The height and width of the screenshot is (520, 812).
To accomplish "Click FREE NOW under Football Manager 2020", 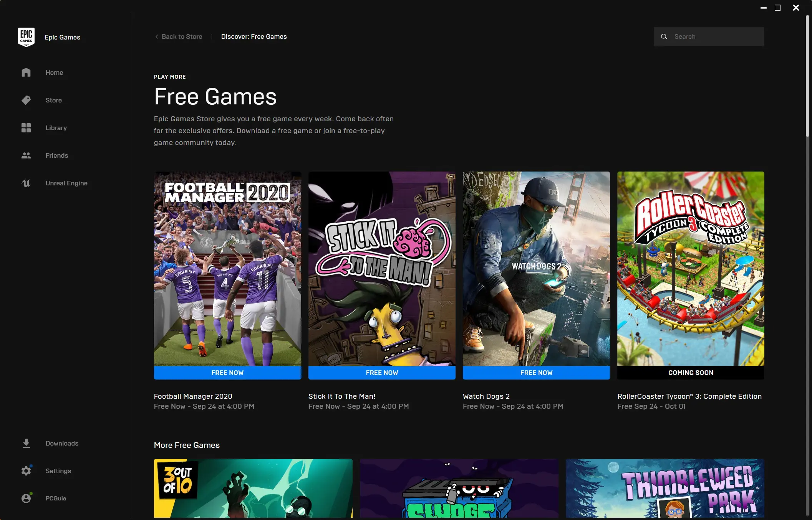I will 227,373.
